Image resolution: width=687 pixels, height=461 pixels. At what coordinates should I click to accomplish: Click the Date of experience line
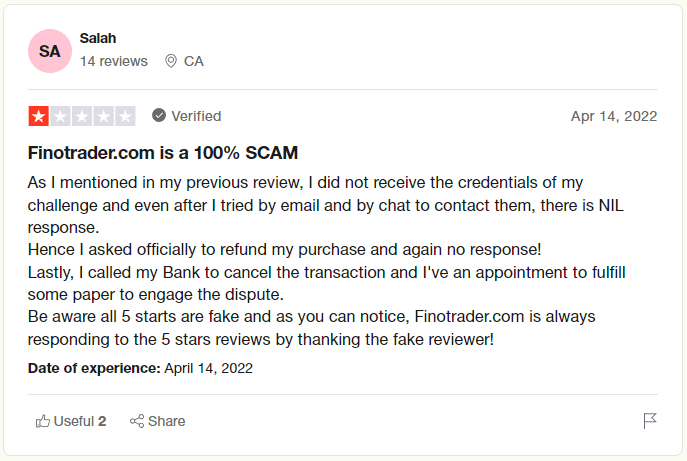point(140,368)
